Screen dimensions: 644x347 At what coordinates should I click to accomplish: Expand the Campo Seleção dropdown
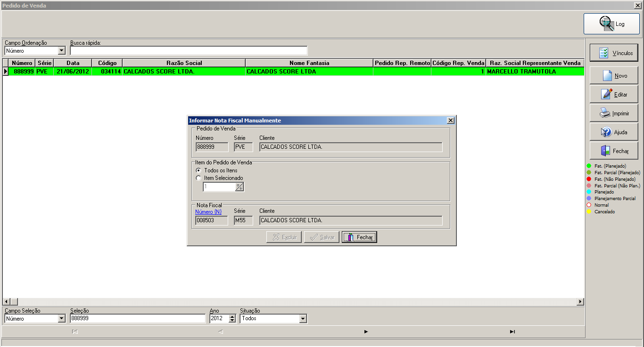[x=62, y=318]
